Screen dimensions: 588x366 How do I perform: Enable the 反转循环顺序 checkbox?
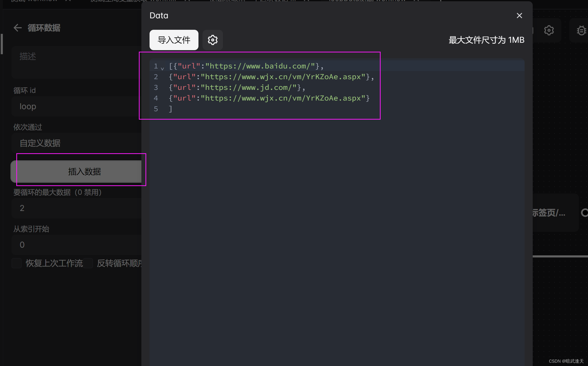(x=88, y=263)
